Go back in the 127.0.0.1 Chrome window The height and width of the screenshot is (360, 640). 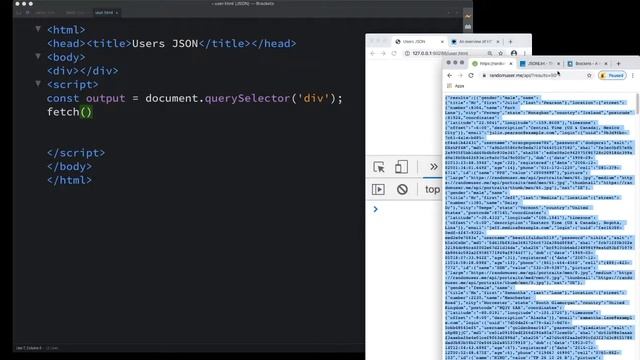(x=373, y=53)
